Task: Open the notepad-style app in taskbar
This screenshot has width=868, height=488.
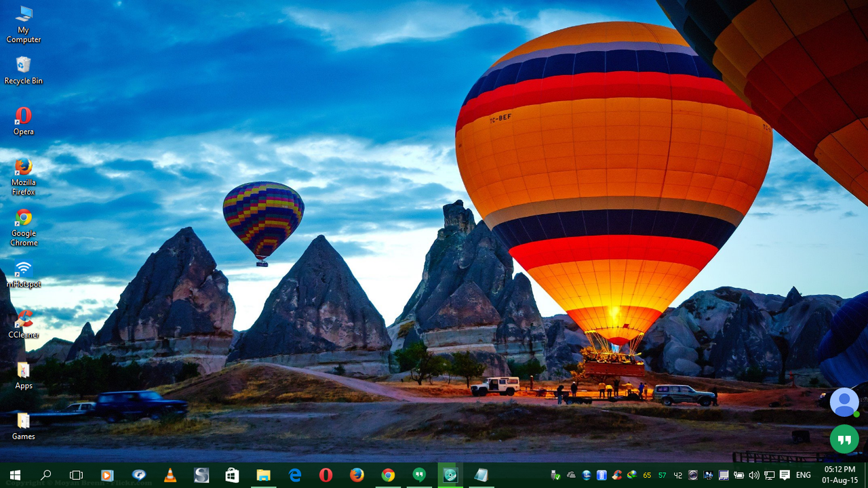Action: point(481,475)
